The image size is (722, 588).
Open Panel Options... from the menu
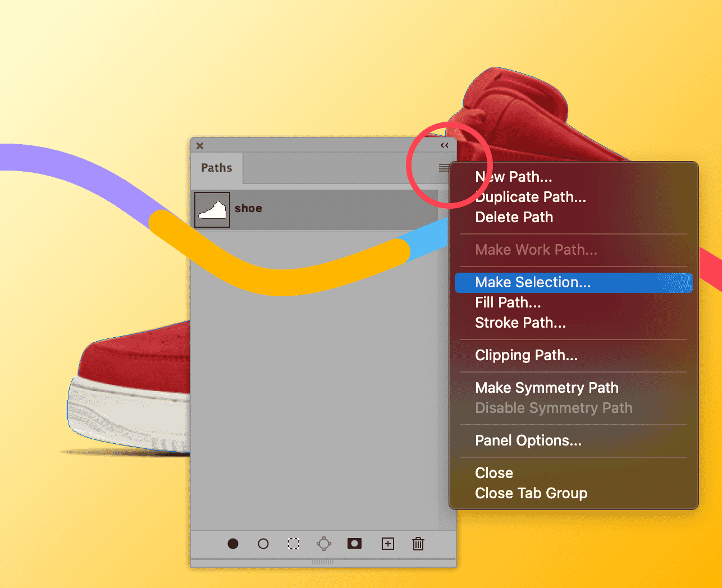tap(528, 440)
